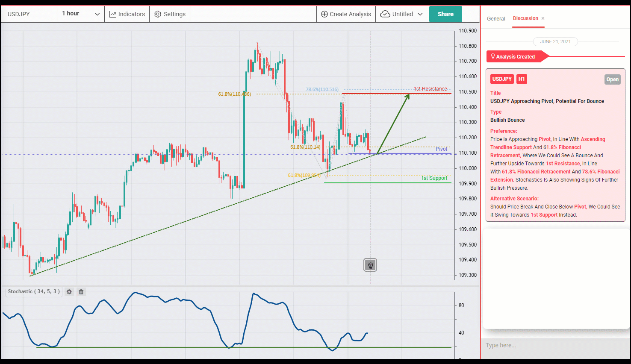This screenshot has height=364, width=631.
Task: Click the cloud icon beside Untitled
Action: 385,14
